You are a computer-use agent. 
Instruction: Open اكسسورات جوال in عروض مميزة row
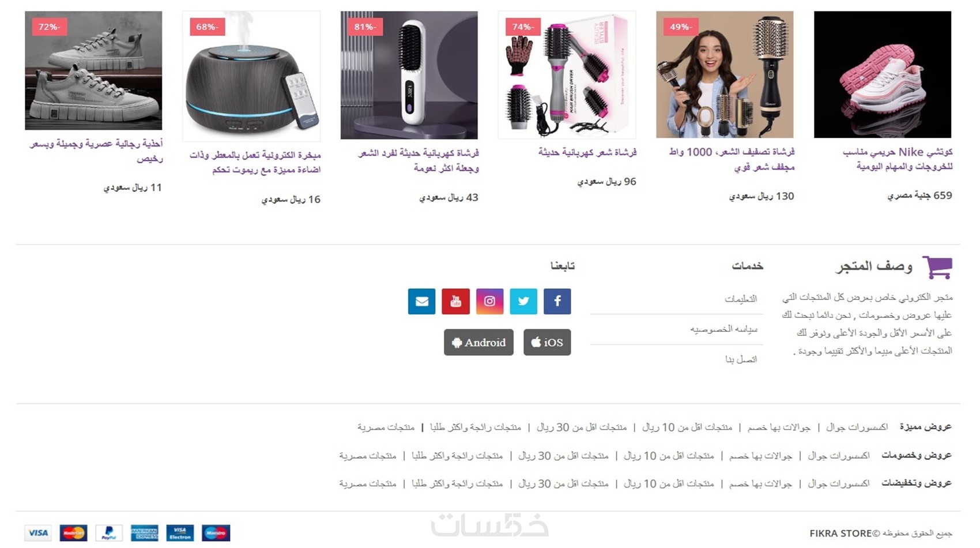click(857, 427)
